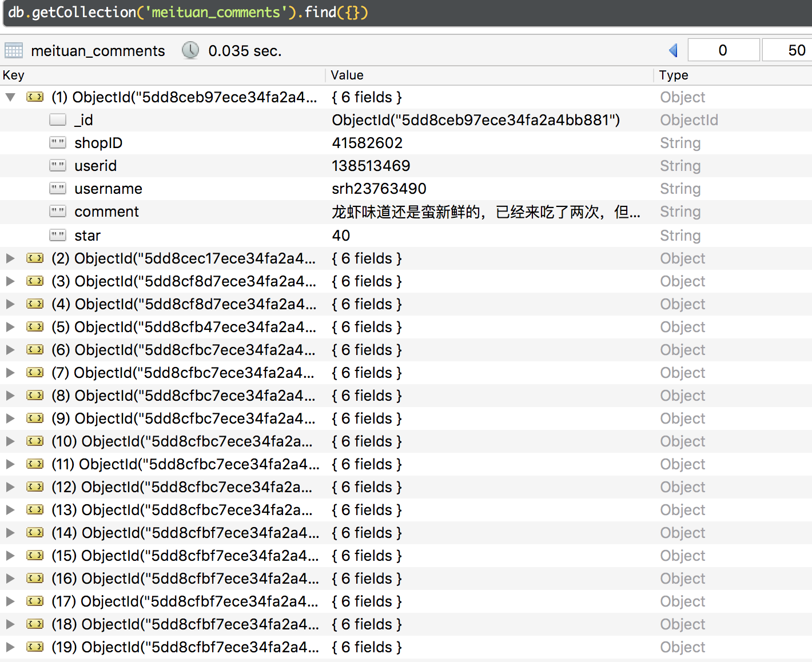
Task: Click the object icon of document (8)
Action: tap(35, 396)
